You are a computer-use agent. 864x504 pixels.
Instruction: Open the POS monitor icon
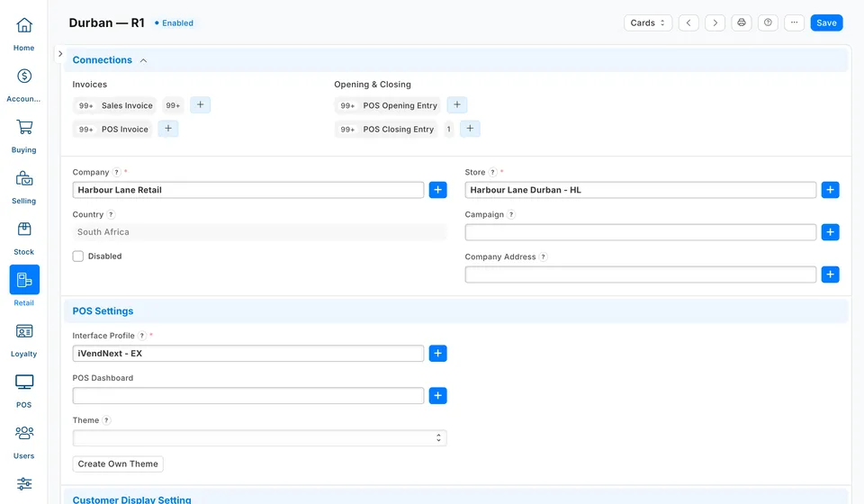[x=23, y=382]
